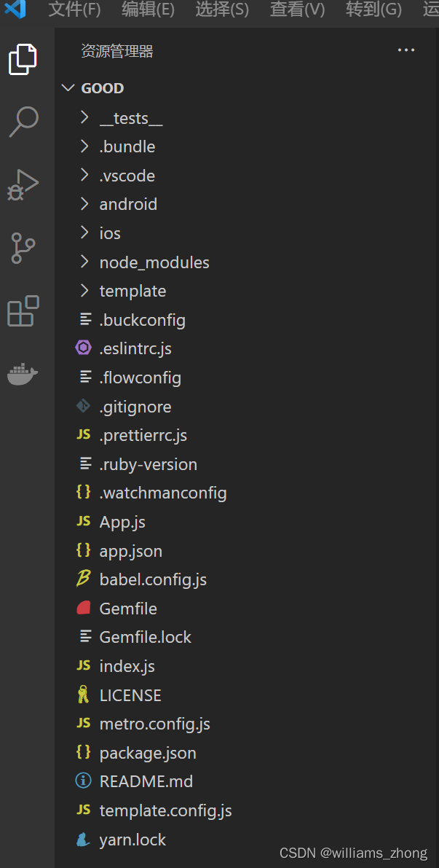Open the yarn.lock file
This screenshot has height=868, width=439.
point(133,840)
